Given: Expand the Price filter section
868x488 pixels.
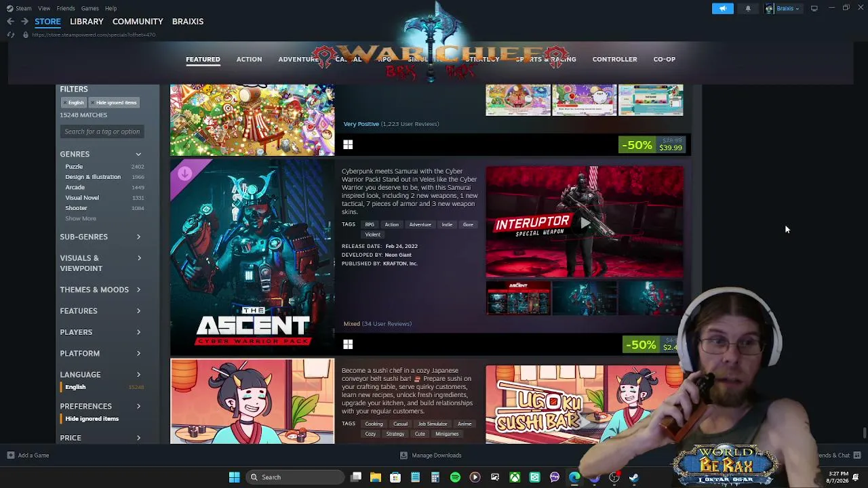Looking at the screenshot, I should pos(100,438).
